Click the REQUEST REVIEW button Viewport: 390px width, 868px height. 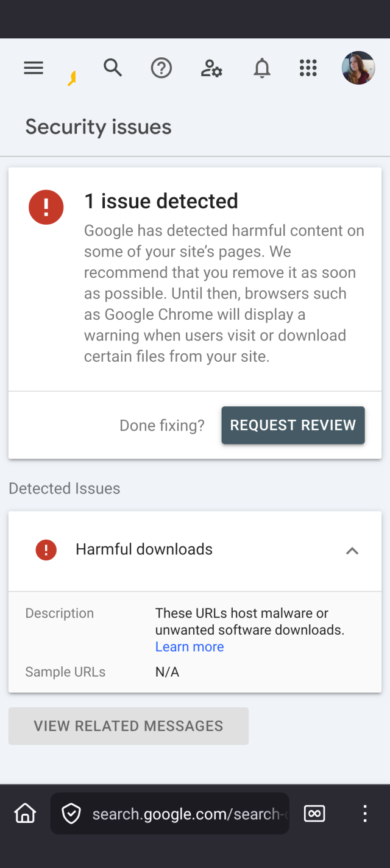[292, 425]
